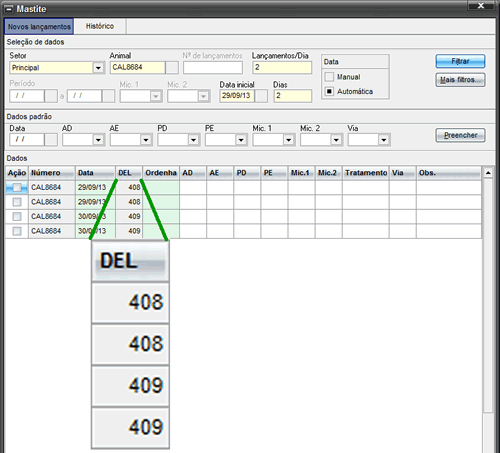Open the Animal lookup button
Image resolution: width=500 pixels, height=453 pixels.
172,68
